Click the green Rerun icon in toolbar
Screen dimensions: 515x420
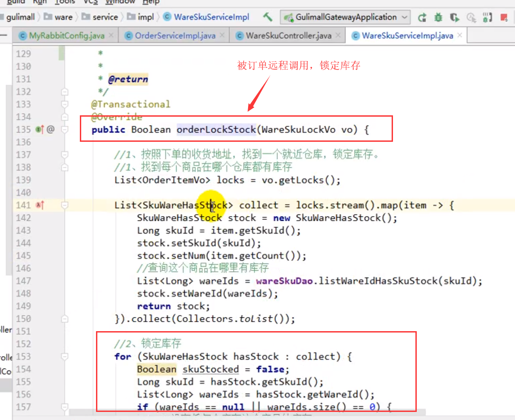pyautogui.click(x=422, y=17)
